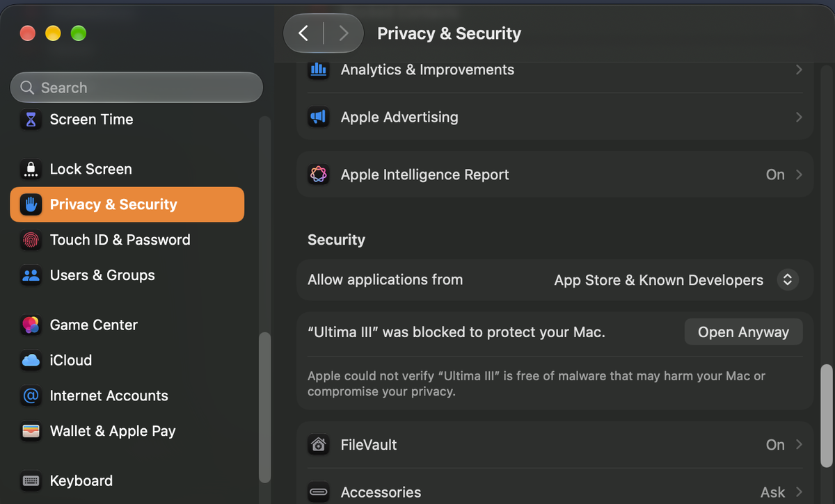Click the Touch ID fingerprint icon
Screen dimensions: 835x504
(x=31, y=240)
